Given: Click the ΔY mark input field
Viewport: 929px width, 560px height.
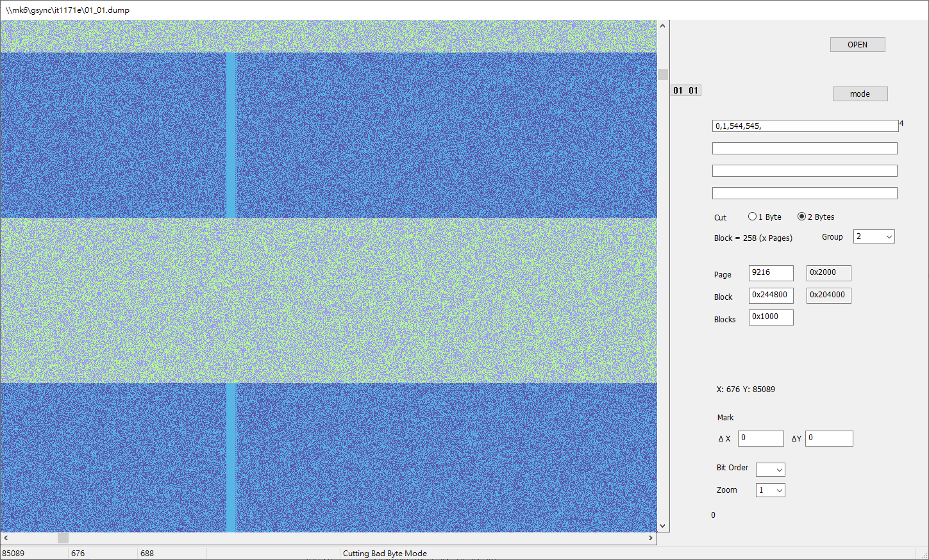Looking at the screenshot, I should (829, 438).
